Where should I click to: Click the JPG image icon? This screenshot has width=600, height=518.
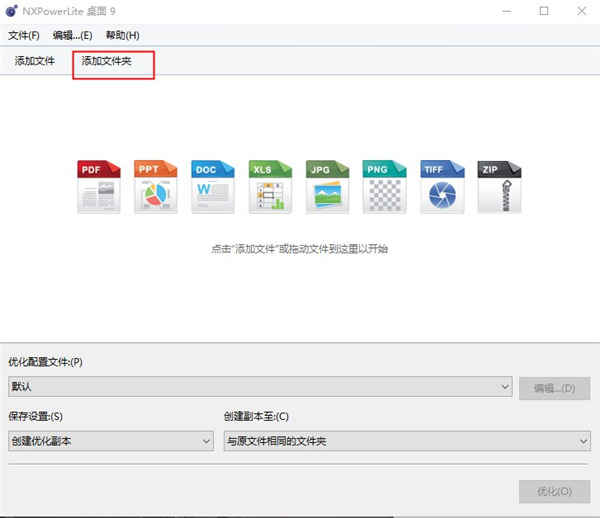coord(327,186)
